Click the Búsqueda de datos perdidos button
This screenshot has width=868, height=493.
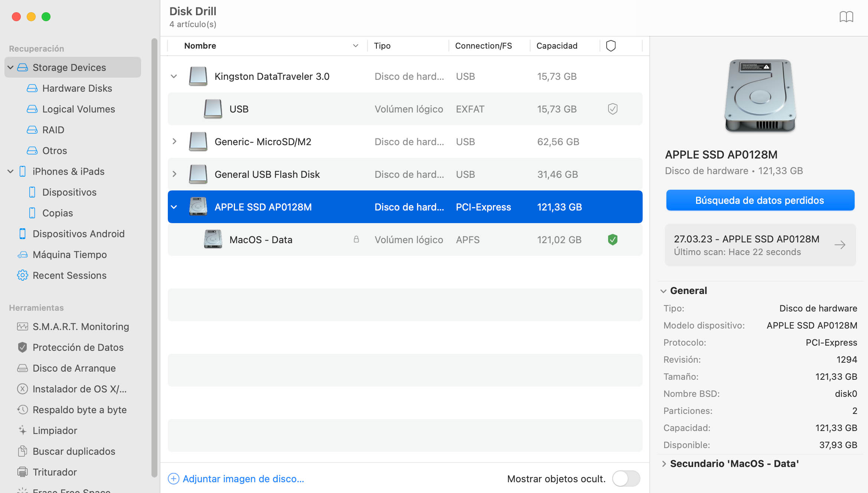tap(760, 200)
